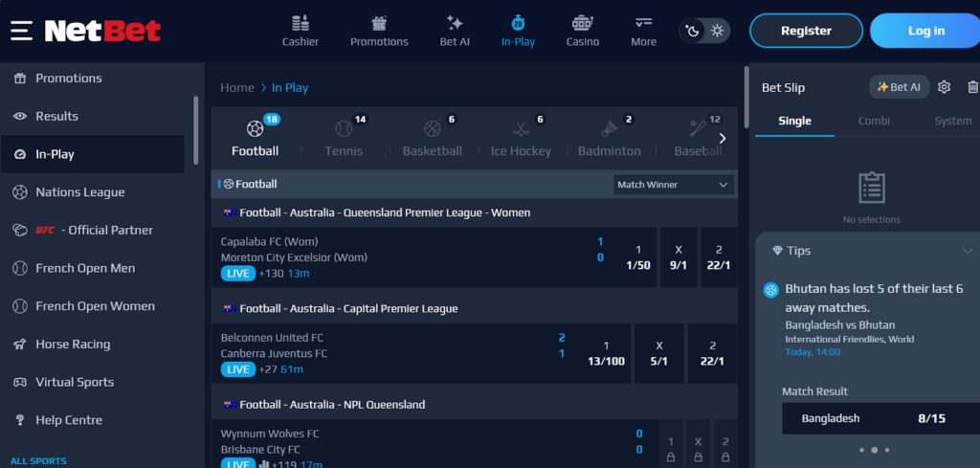Select the Basketball sport icon

(432, 129)
